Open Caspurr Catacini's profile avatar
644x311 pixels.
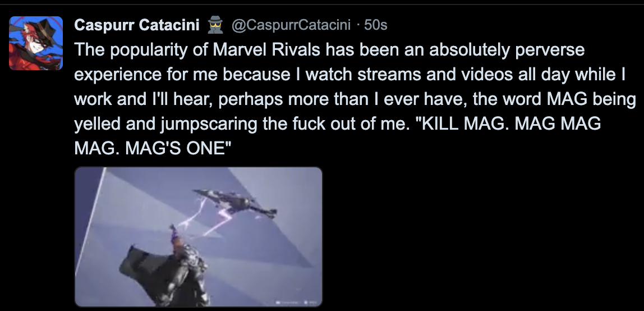point(36,44)
